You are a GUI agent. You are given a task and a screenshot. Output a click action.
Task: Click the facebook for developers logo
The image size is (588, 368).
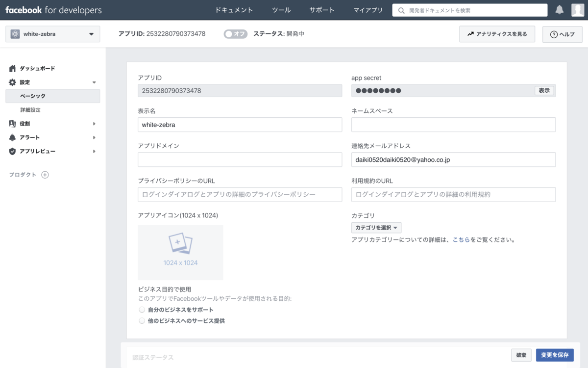tap(53, 10)
